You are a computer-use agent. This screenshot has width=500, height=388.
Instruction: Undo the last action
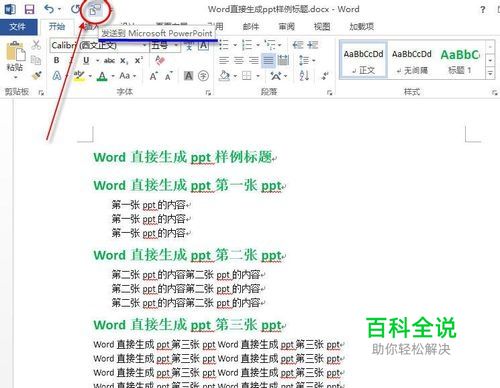[49, 9]
